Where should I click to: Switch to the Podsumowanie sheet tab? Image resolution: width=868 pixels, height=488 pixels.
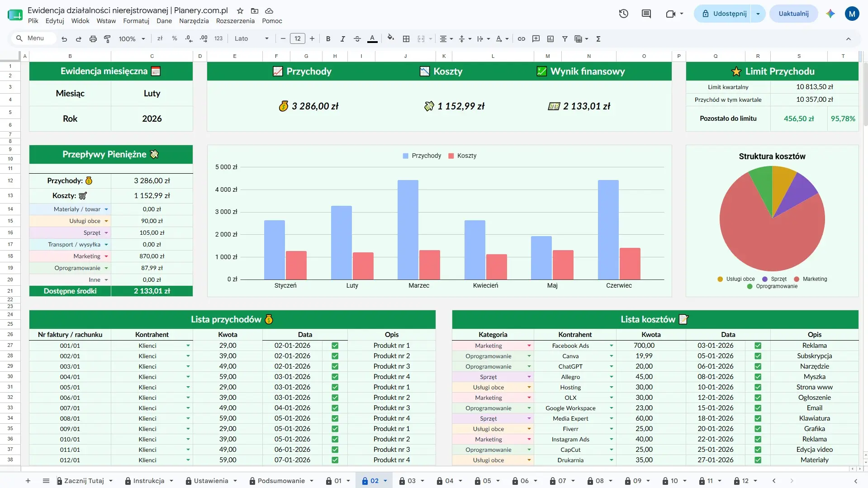click(282, 481)
